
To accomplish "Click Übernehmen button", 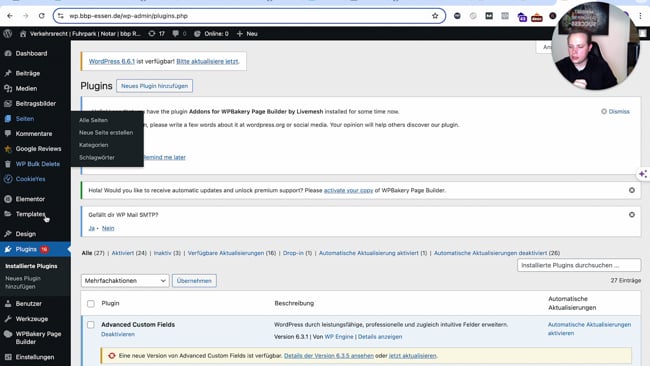I will (x=194, y=281).
